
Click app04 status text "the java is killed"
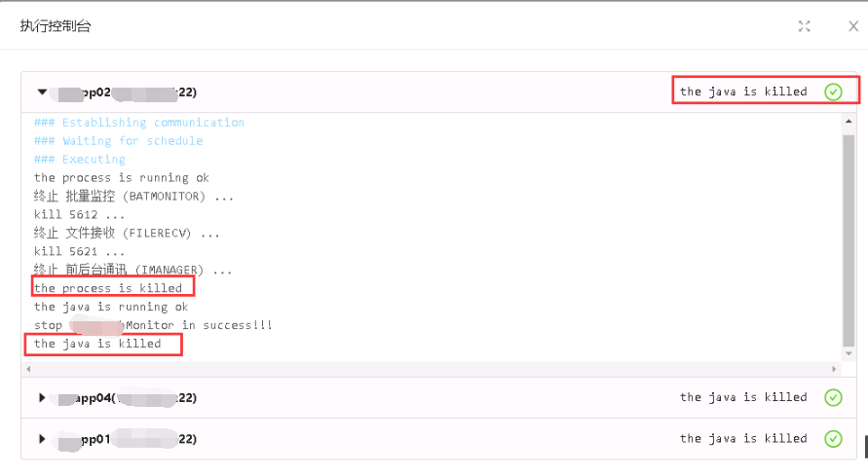743,397
